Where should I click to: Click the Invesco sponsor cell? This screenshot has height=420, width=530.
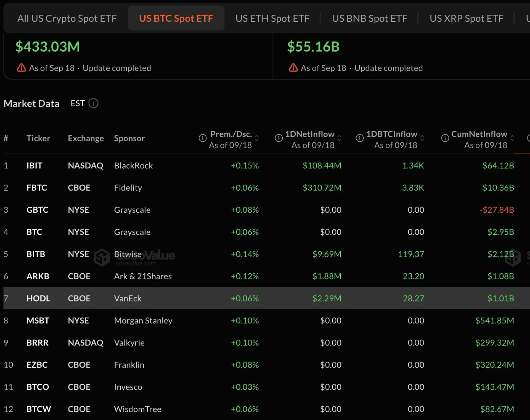pos(128,387)
